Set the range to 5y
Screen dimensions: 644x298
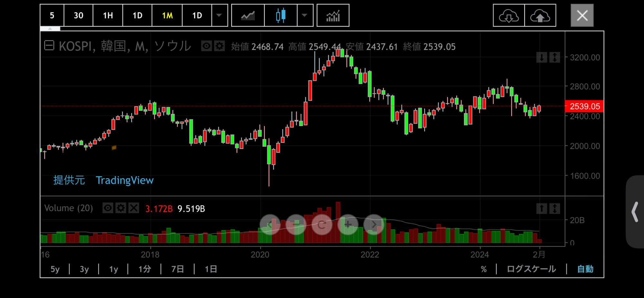pos(55,269)
